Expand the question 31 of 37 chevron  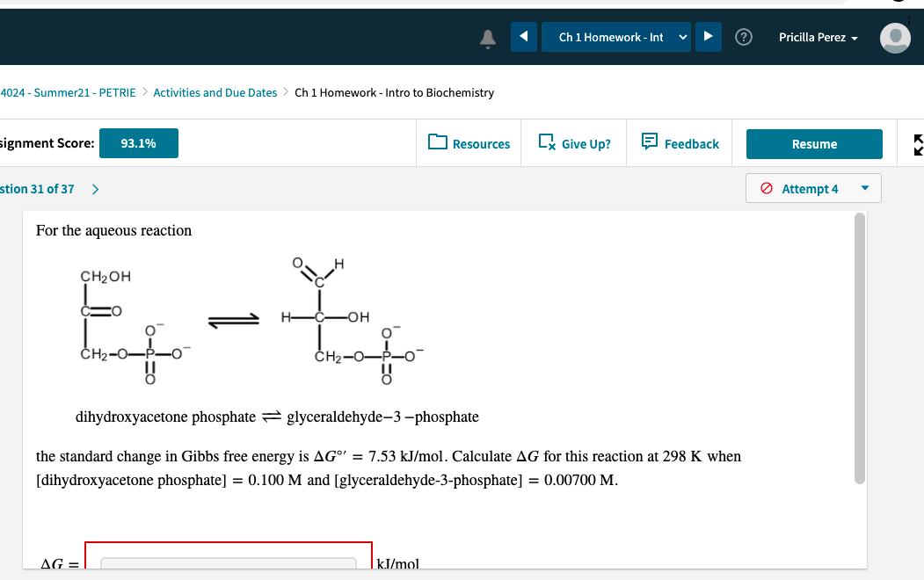tap(94, 188)
